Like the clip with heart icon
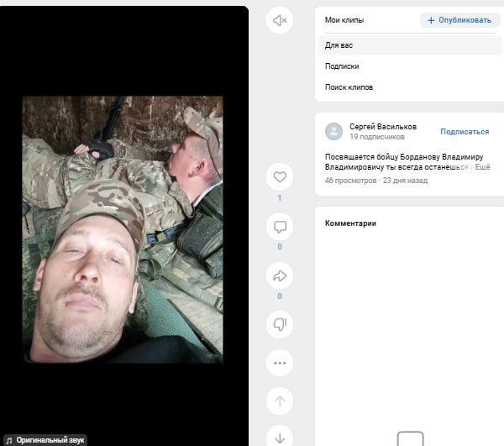 (x=280, y=176)
